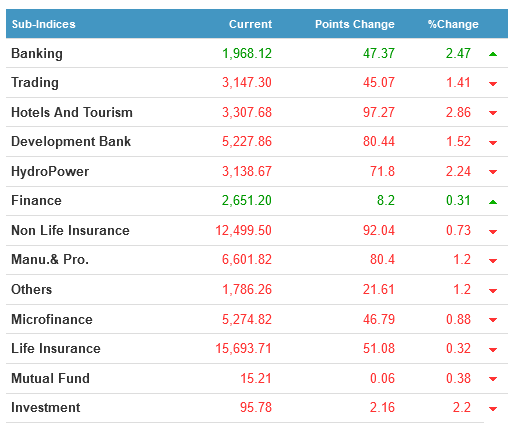Click the Others current value 1,786.26

click(247, 289)
